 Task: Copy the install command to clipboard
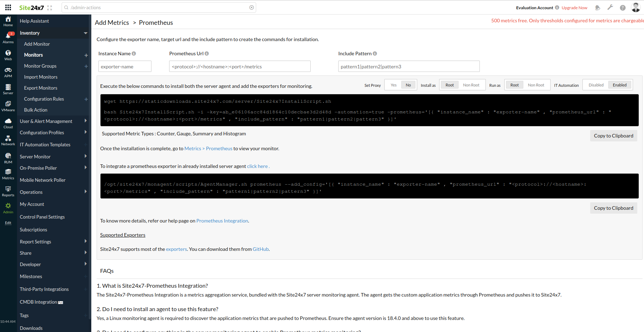(x=613, y=136)
